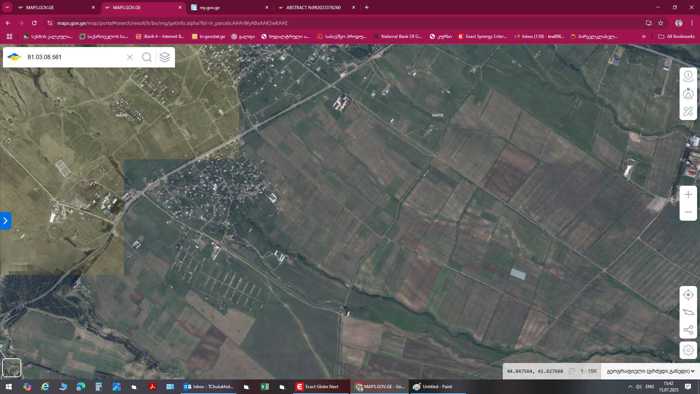Screen dimensions: 700x394
Task: Click the map scale value box
Action: point(588,371)
